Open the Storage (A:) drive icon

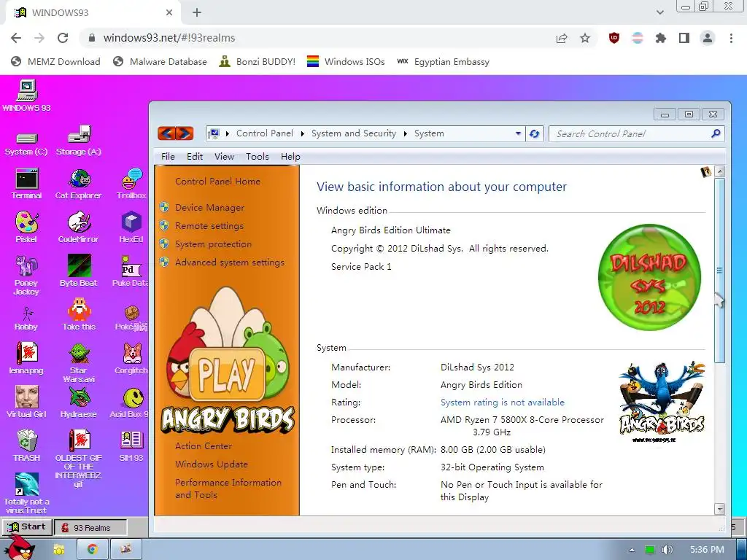[x=79, y=141]
